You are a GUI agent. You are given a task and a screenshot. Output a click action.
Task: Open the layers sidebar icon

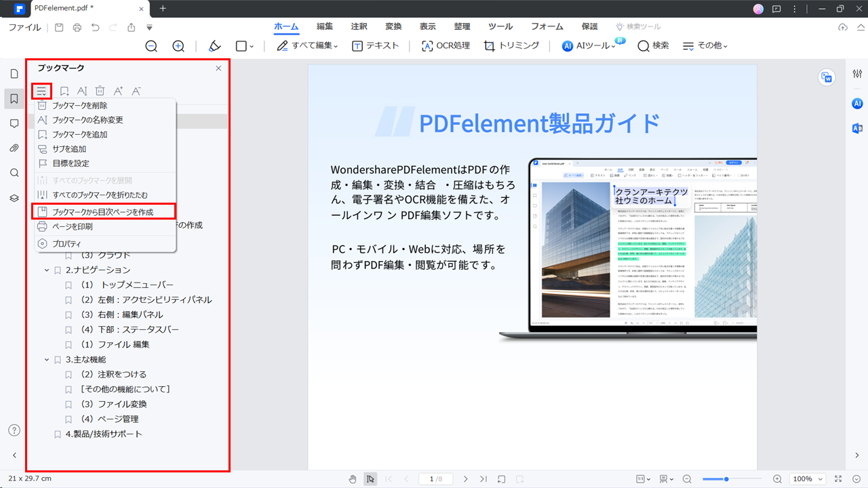(x=14, y=198)
